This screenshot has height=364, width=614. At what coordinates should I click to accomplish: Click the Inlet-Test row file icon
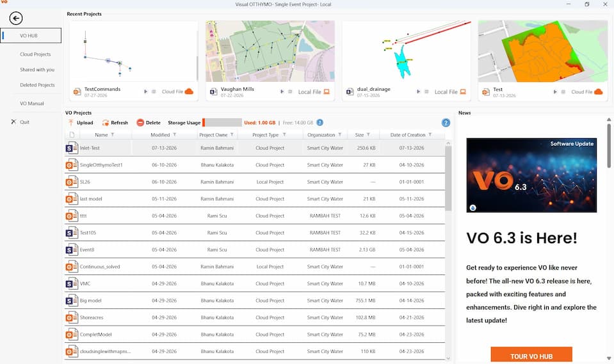(x=72, y=148)
